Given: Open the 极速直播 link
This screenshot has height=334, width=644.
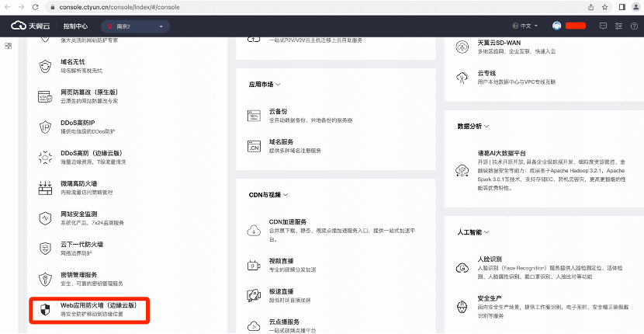Looking at the screenshot, I should pos(282,291).
